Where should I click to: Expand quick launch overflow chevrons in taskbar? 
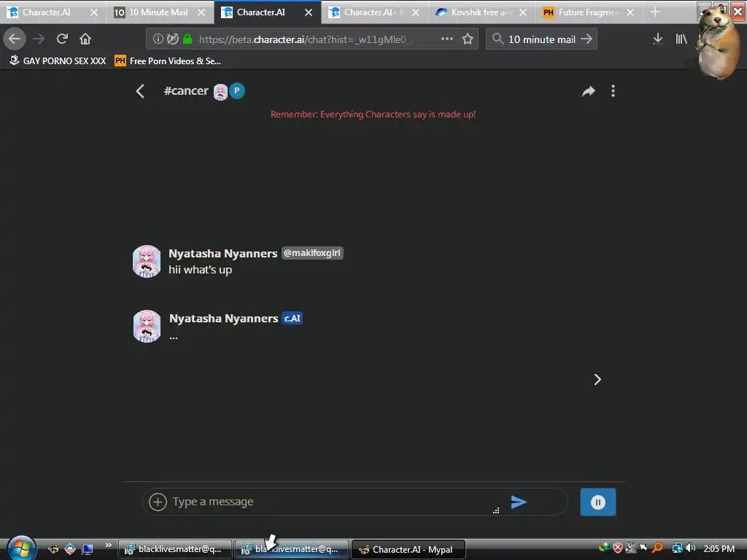tap(108, 545)
